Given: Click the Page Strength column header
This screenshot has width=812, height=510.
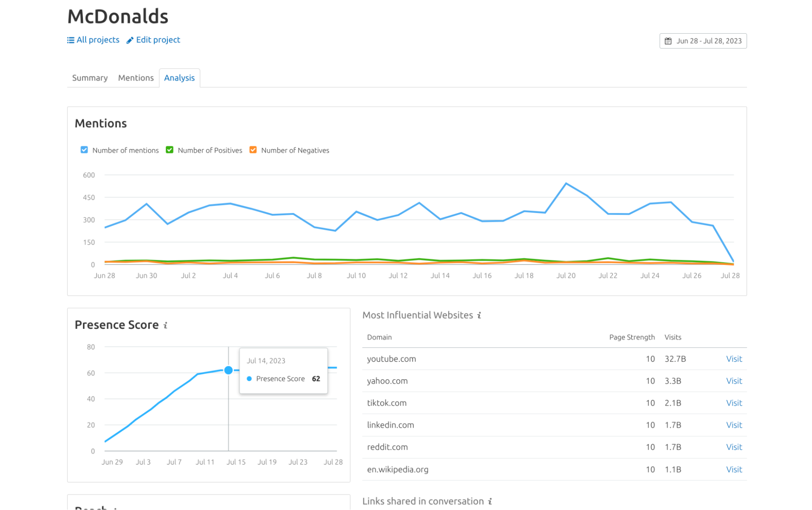Looking at the screenshot, I should point(632,337).
